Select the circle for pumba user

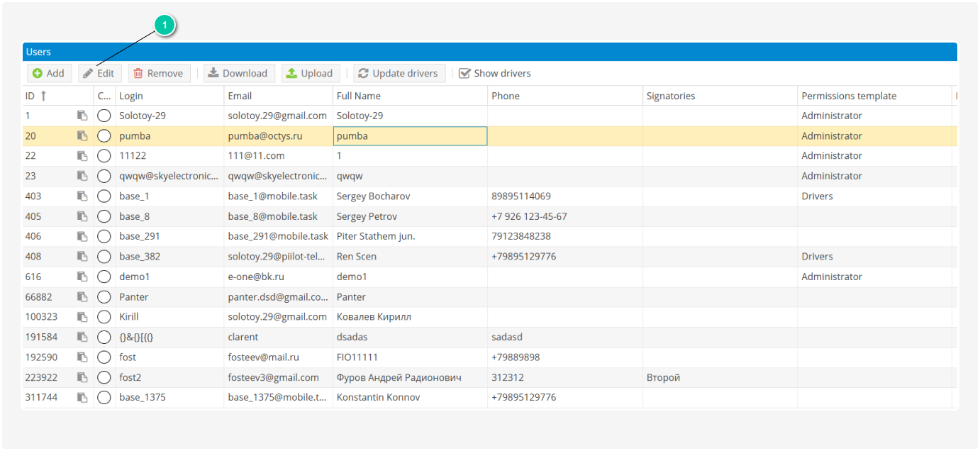[x=104, y=136]
